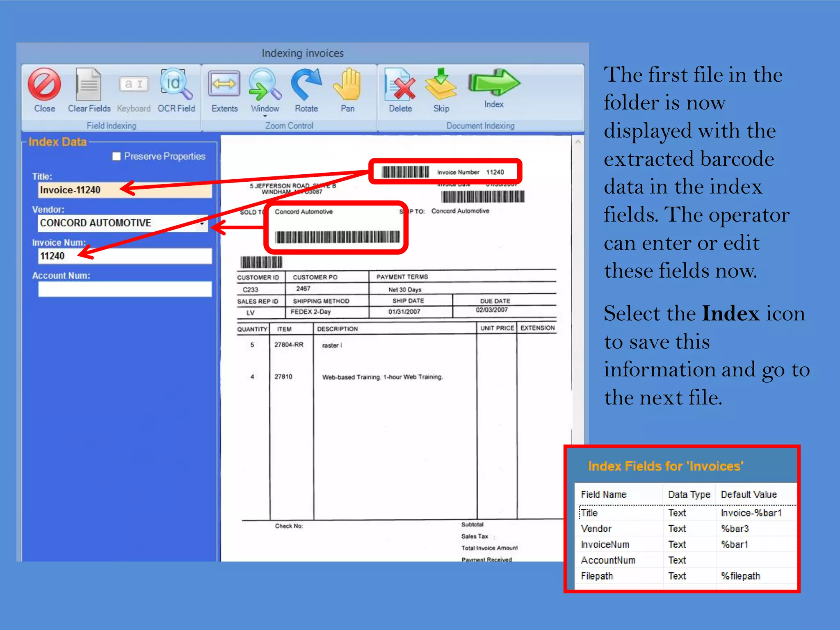This screenshot has height=630, width=840.
Task: Open the Vendor dropdown arrow
Action: pyautogui.click(x=202, y=224)
